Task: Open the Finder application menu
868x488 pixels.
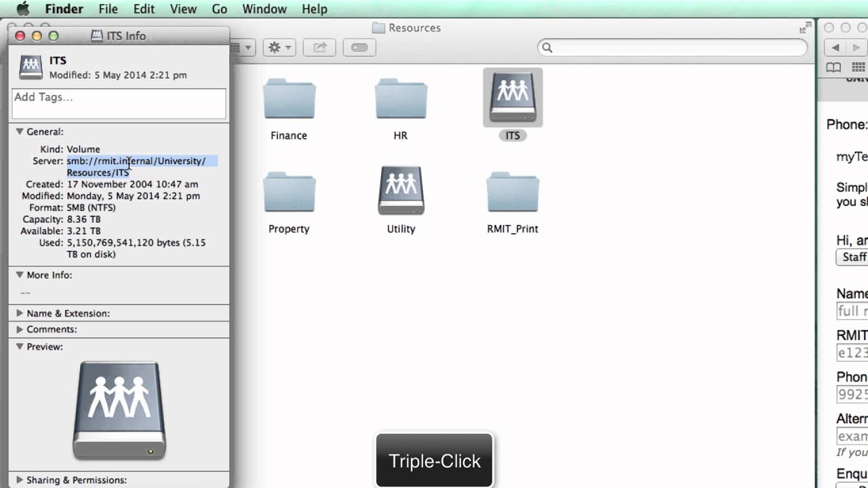Action: pos(64,9)
